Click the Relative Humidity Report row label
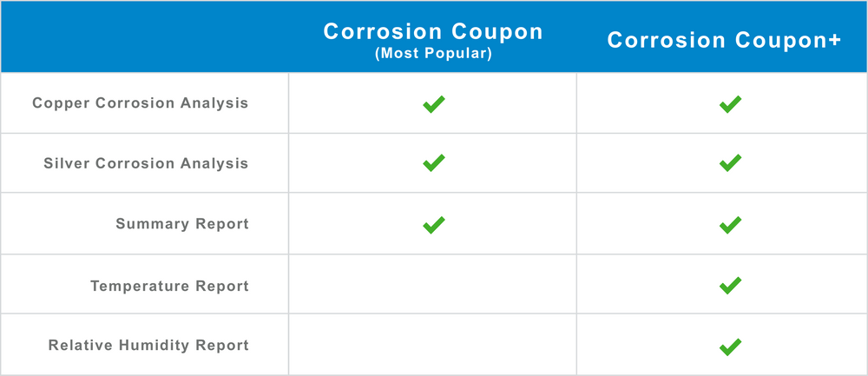The height and width of the screenshot is (376, 868). pos(148,346)
